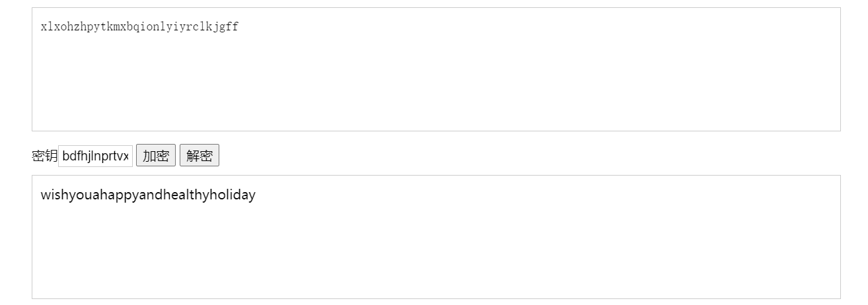868x305 pixels.
Task: Click the text 'wishyouahappyandhealthyholiday'
Action: [148, 195]
